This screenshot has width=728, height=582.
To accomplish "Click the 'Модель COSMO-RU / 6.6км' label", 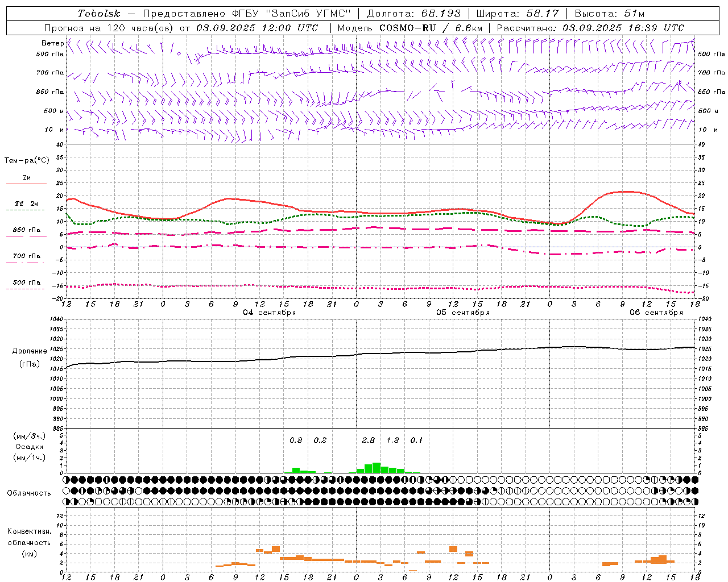I will click(x=410, y=28).
